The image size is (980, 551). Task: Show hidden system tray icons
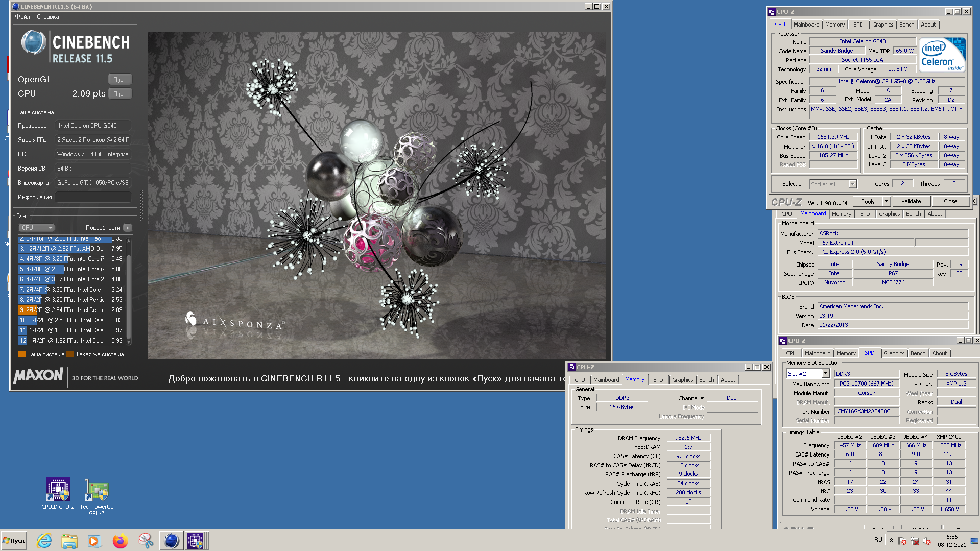891,540
